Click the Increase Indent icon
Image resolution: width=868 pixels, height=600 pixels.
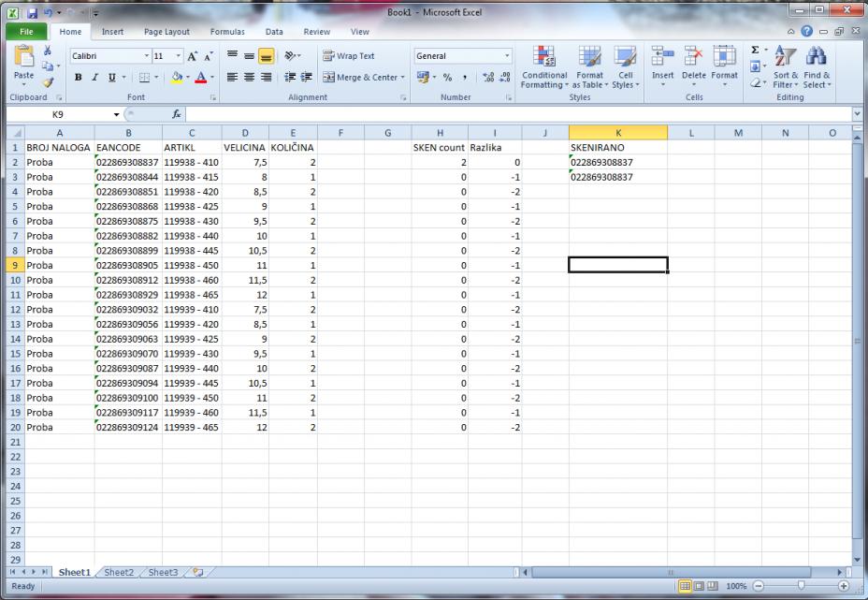click(x=306, y=77)
